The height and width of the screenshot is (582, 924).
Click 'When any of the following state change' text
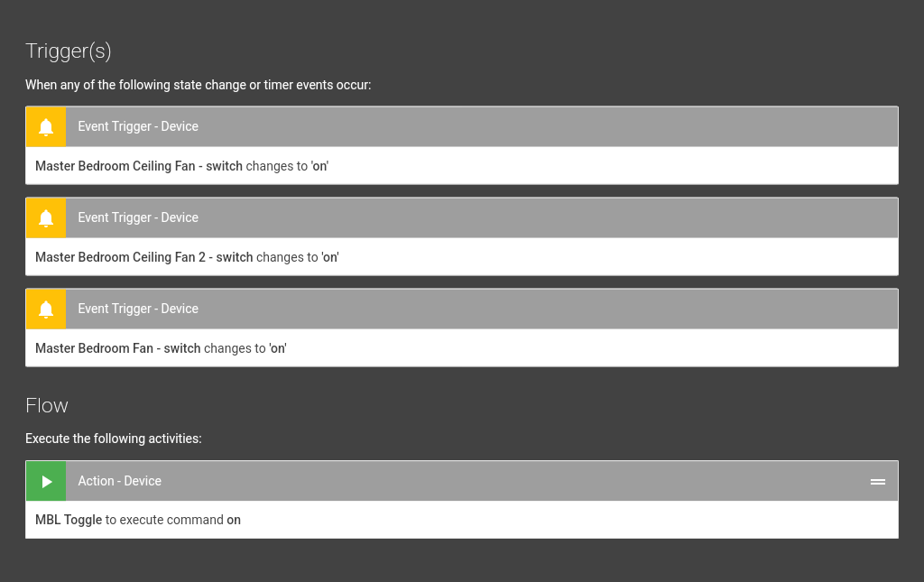pos(199,85)
